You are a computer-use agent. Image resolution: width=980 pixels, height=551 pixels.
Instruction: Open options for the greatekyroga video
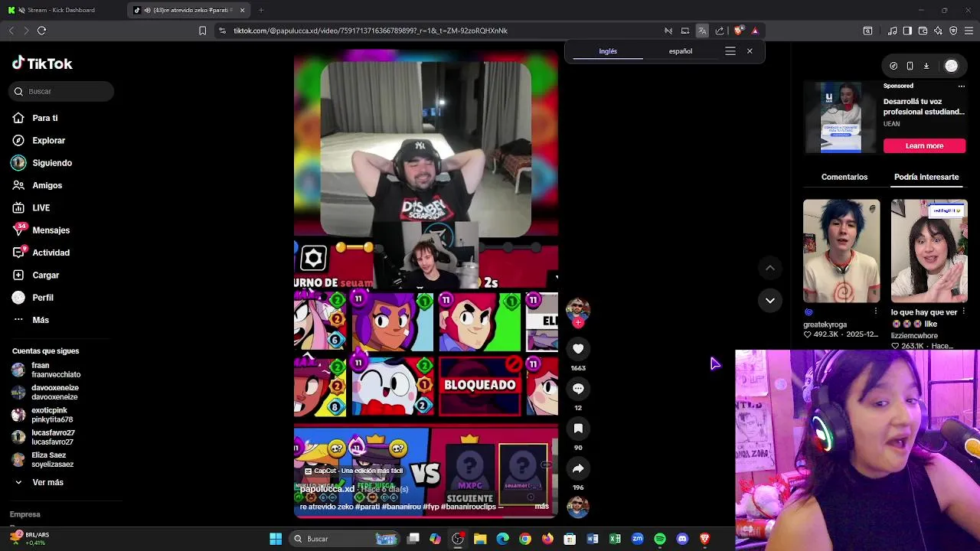click(876, 311)
